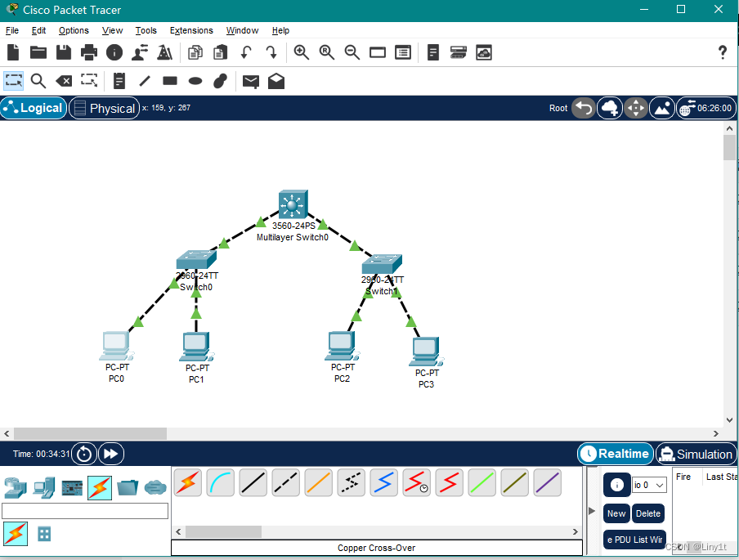This screenshot has height=560, width=739.
Task: Select the Freeform drawing tool
Action: point(220,81)
